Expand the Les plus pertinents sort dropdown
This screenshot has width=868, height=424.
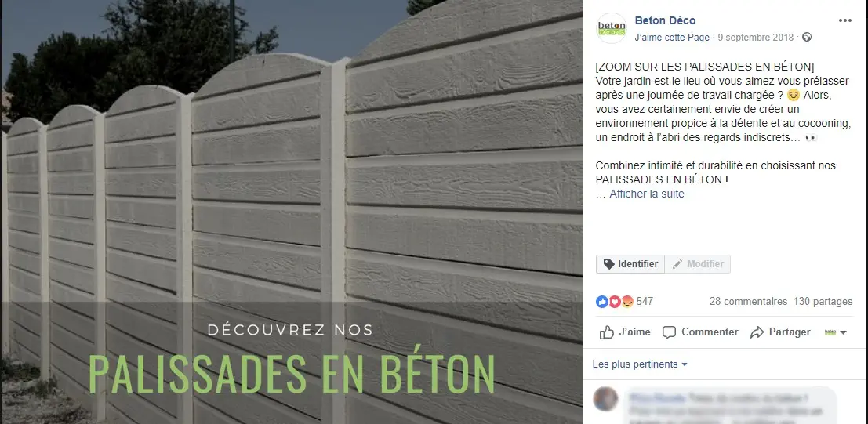click(x=640, y=364)
